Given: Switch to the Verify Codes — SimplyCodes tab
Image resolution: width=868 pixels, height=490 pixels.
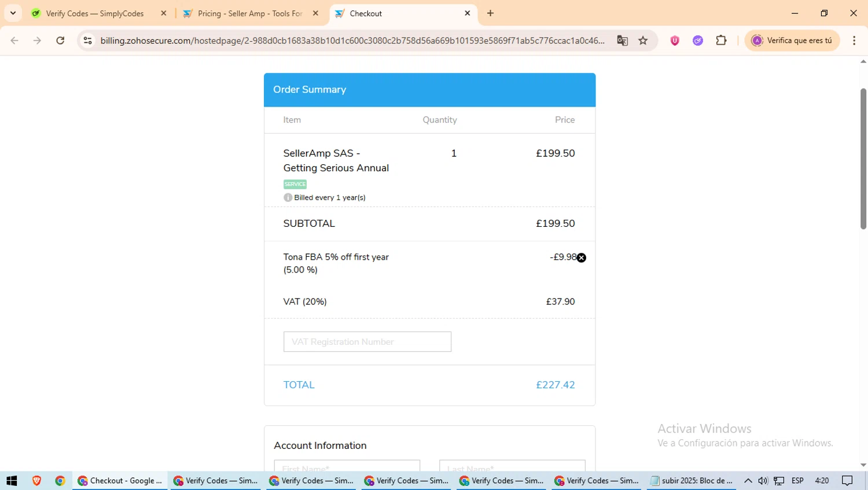Looking at the screenshot, I should (x=95, y=13).
